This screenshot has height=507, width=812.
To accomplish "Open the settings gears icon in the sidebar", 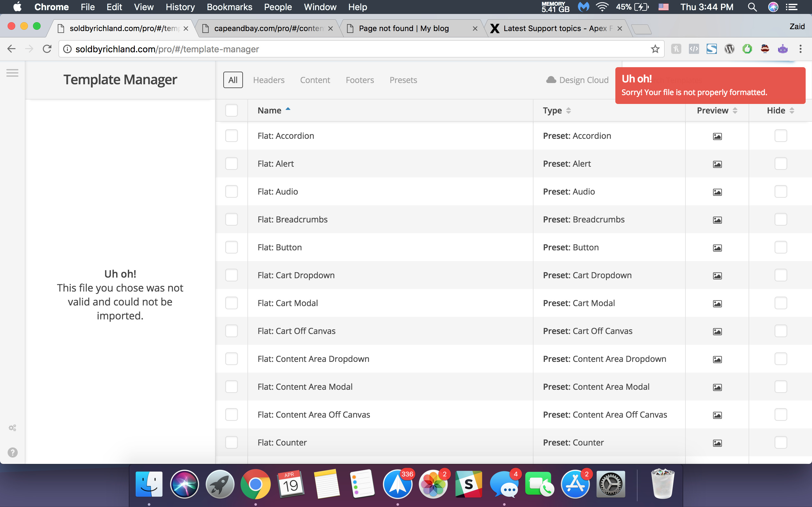I will (12, 428).
